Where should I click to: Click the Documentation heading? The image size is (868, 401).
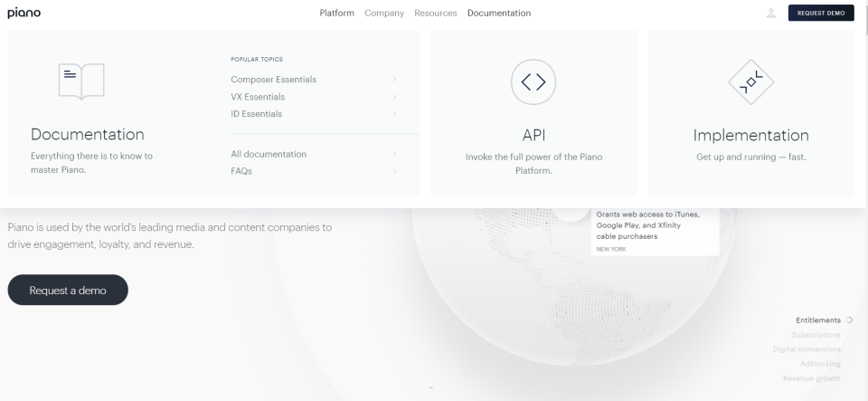(x=88, y=135)
